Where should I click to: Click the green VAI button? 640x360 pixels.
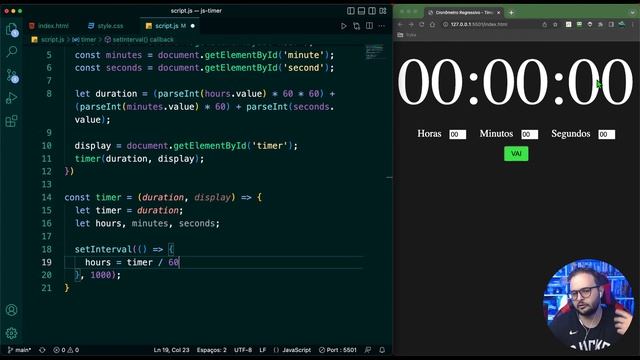(516, 153)
